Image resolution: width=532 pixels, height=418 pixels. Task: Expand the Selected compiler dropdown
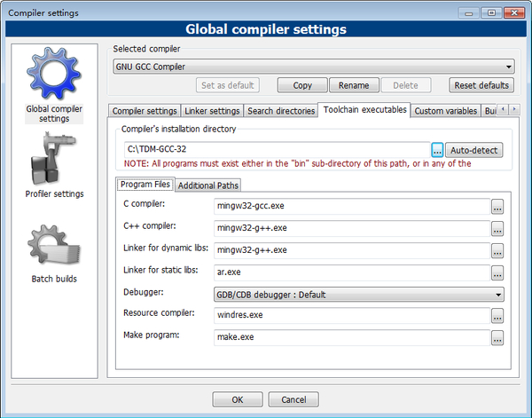(x=314, y=67)
